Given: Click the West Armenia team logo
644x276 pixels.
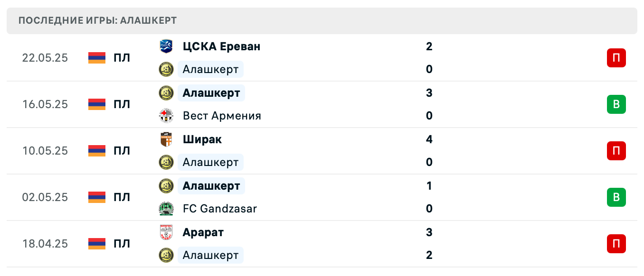Looking at the screenshot, I should pyautogui.click(x=166, y=116).
